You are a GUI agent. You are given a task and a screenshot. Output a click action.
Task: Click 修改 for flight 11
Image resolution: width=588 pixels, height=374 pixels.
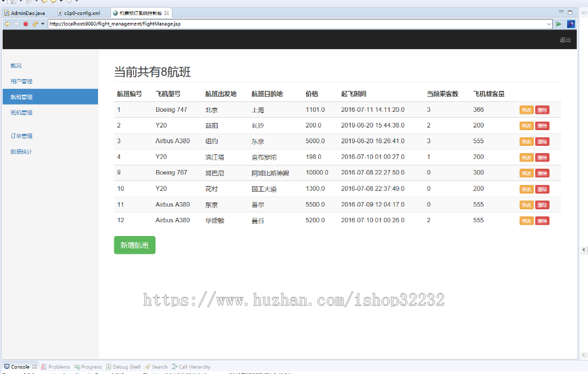tap(527, 205)
